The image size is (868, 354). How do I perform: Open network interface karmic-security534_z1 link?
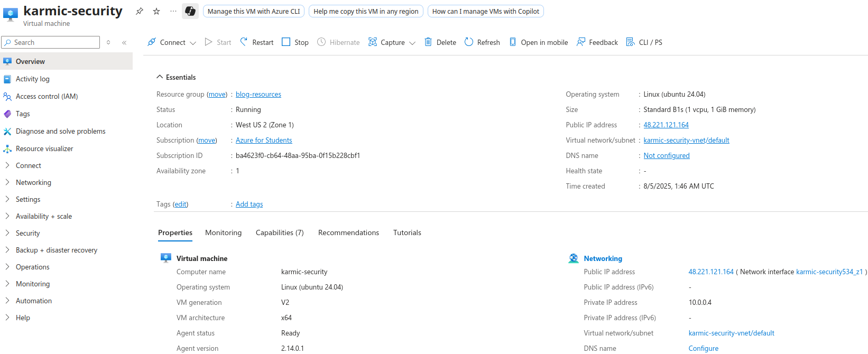tap(829, 272)
